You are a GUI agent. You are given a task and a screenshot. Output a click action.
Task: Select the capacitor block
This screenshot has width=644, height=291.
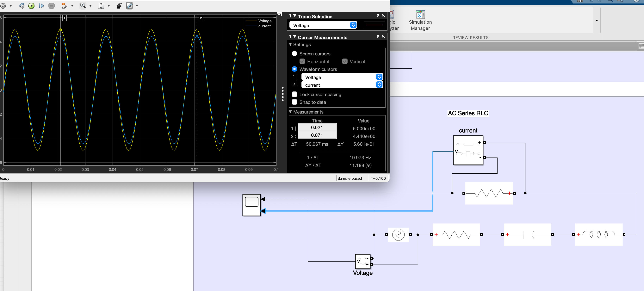click(528, 235)
